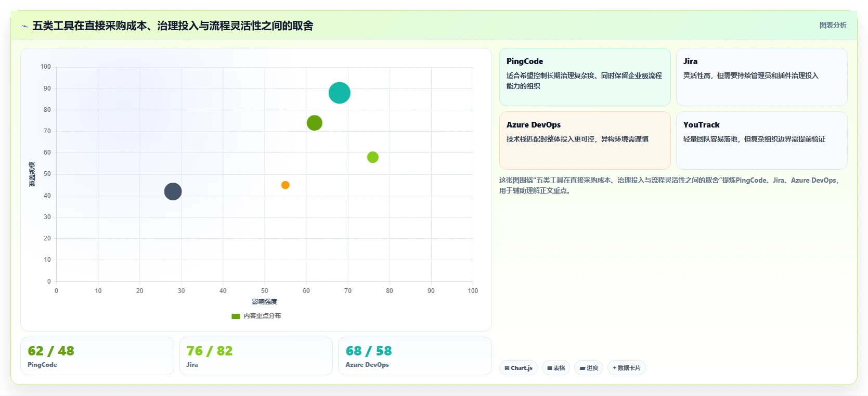The width and height of the screenshot is (868, 396).
Task: Click the 数据卡片 tag
Action: 627,368
